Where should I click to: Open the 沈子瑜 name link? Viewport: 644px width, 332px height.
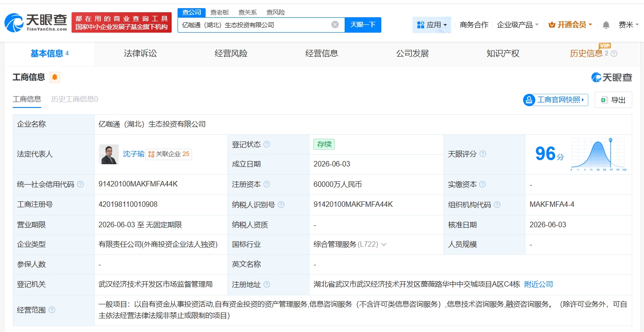coord(134,154)
